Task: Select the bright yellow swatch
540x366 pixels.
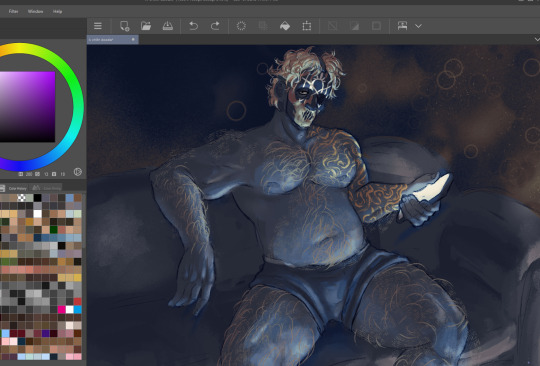Action: coord(78,278)
